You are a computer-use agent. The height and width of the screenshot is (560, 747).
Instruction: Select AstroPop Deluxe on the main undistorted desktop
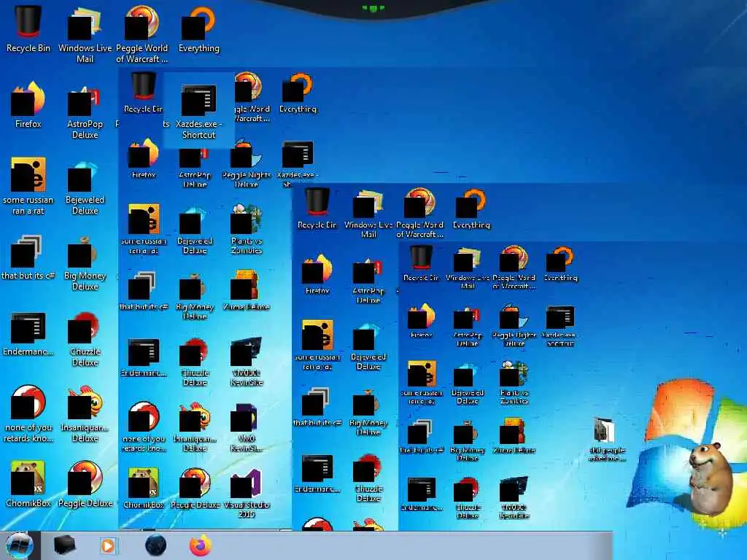85,111
